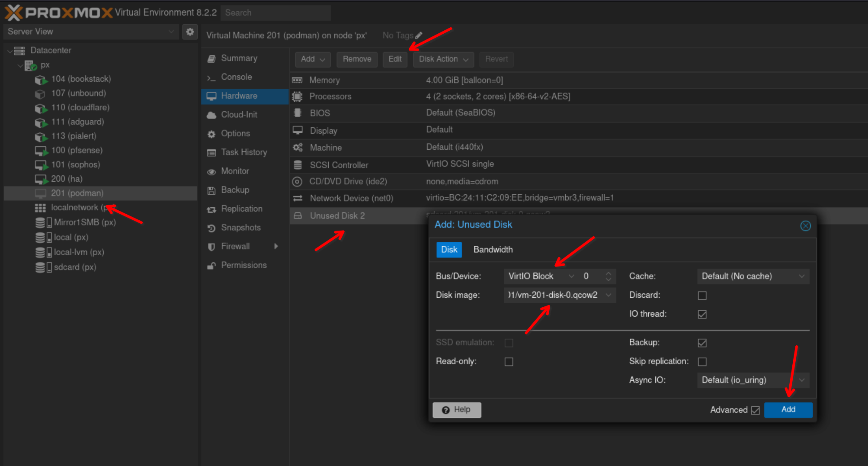Click the pencil icon to edit tags
This screenshot has width=868, height=466.
419,35
